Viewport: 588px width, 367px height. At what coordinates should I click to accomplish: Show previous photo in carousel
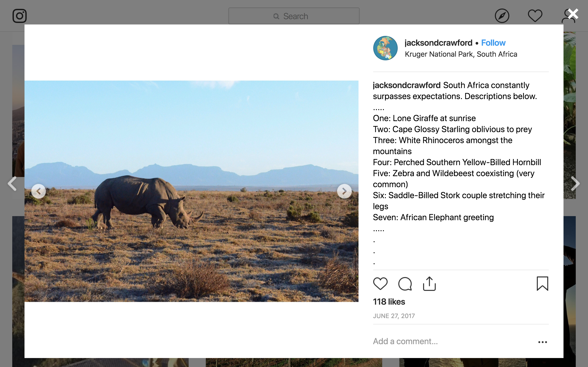coord(39,191)
